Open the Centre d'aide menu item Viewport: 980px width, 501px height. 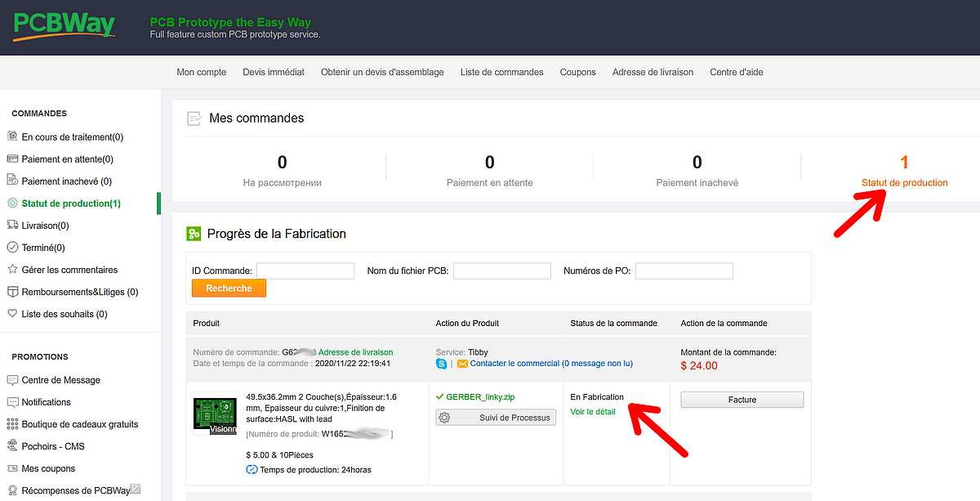pos(737,72)
